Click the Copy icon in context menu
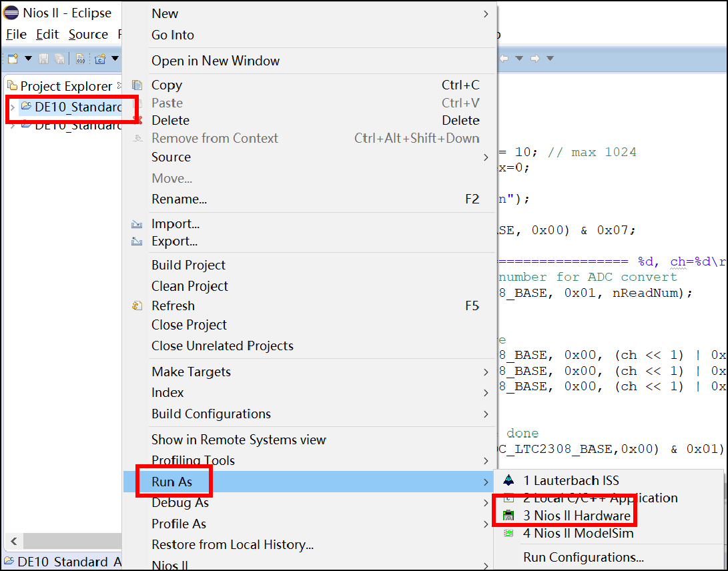Viewport: 728px width, 571px height. [137, 85]
